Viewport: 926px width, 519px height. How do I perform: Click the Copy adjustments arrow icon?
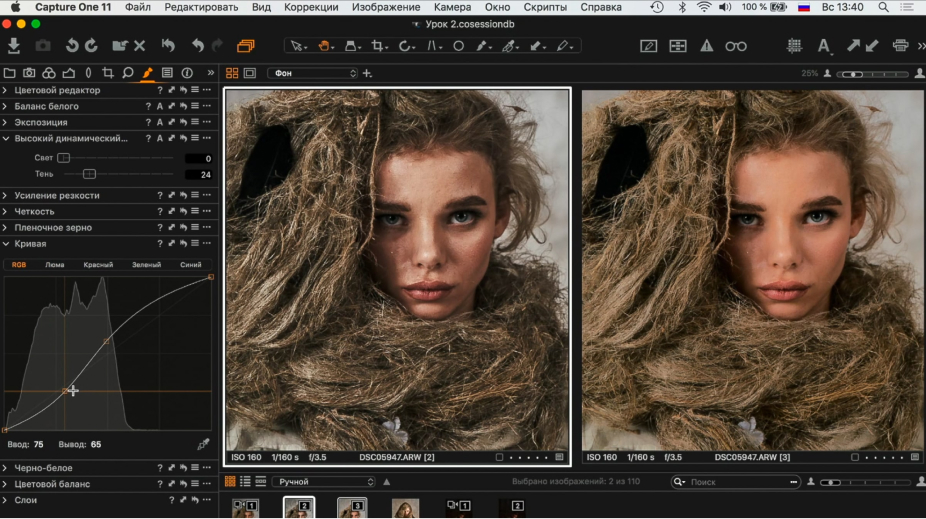[852, 46]
